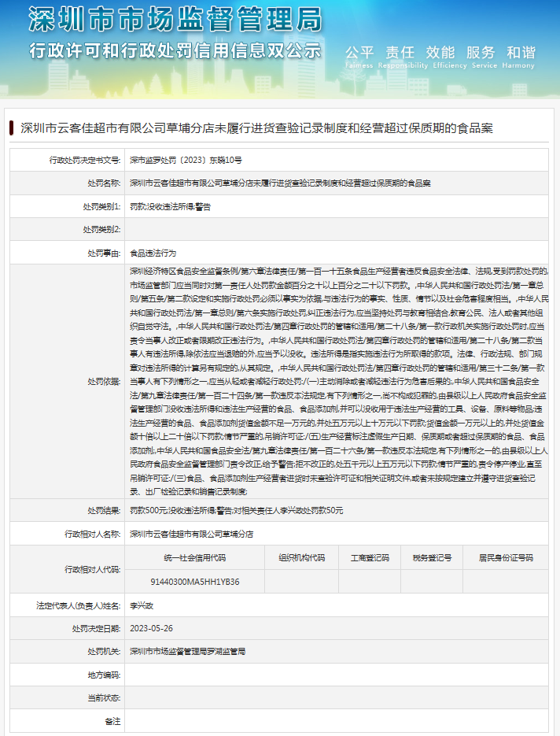Click the 处罚机关 label
This screenshot has height=736, width=560.
pos(104,652)
